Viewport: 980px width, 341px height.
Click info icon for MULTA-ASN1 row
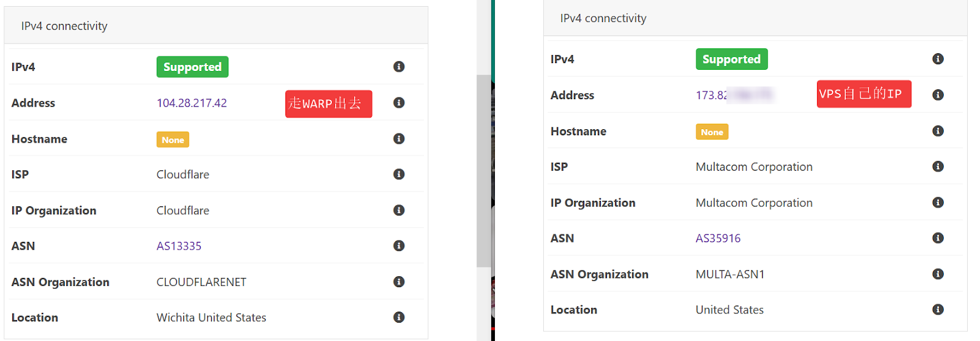938,274
